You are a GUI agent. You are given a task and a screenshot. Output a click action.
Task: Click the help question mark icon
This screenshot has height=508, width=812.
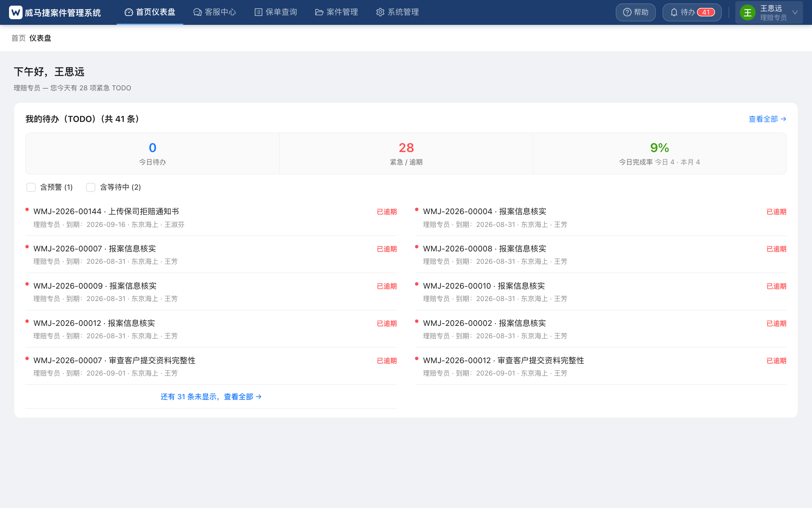coord(627,12)
